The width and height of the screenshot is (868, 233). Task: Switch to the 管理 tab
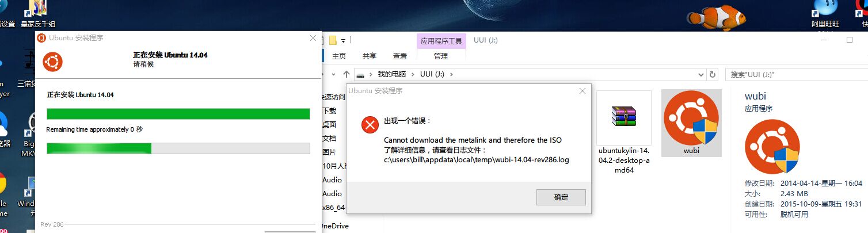click(x=441, y=56)
